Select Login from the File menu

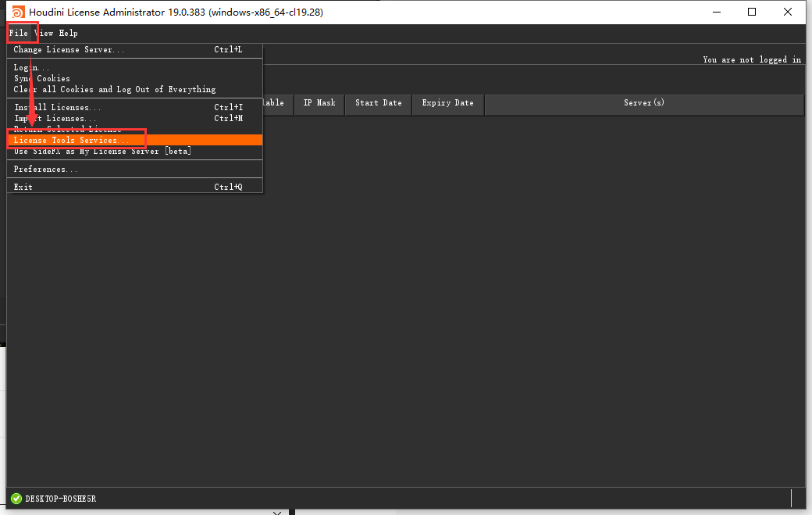click(134, 68)
